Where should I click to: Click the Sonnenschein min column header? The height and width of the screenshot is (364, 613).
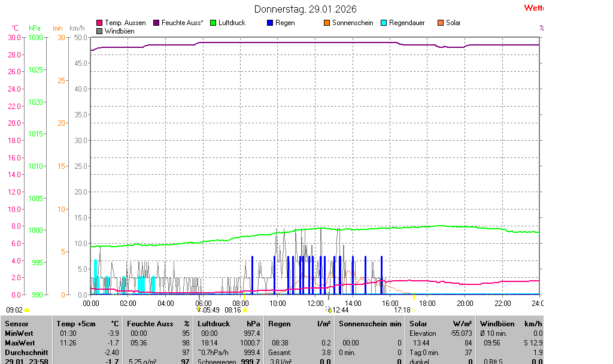[x=370, y=324]
